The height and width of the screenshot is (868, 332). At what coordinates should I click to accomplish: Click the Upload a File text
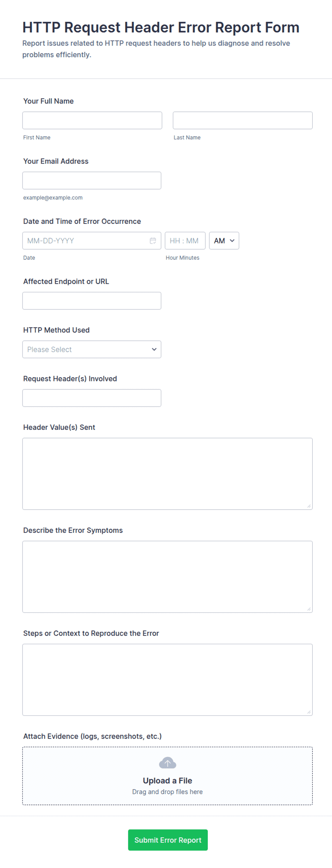[x=167, y=781]
